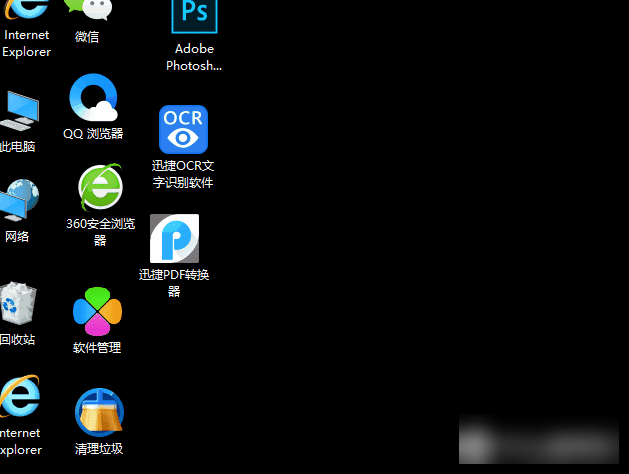Click the 微信 label text
Viewport: 629px width, 474px height.
[87, 36]
